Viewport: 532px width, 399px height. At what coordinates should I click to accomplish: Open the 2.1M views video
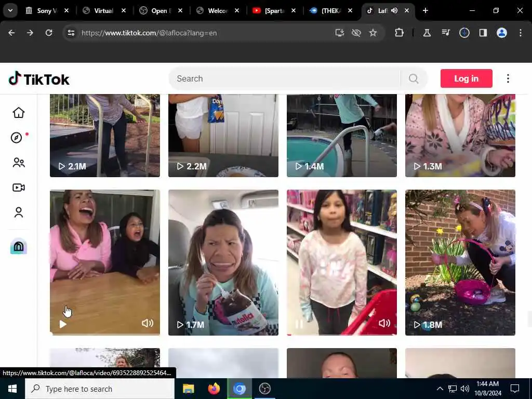pyautogui.click(x=105, y=136)
